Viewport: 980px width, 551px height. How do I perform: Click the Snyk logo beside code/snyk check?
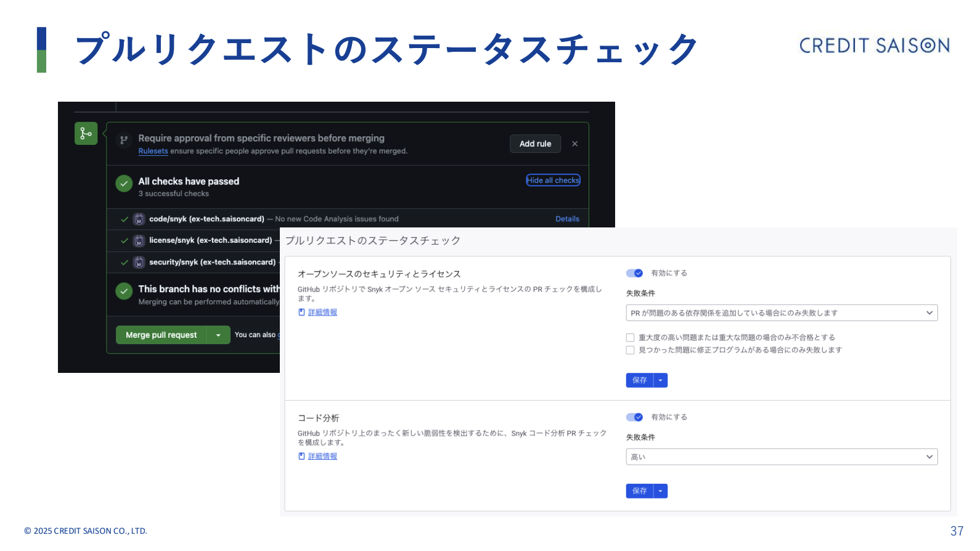(x=139, y=219)
